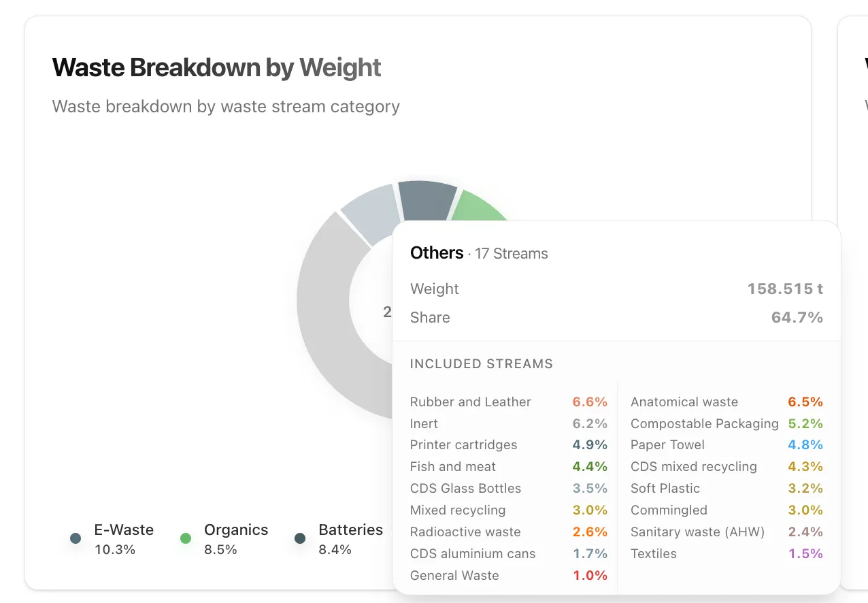868x603 pixels.
Task: Select the Compostable Packaging stream
Action: tap(704, 423)
